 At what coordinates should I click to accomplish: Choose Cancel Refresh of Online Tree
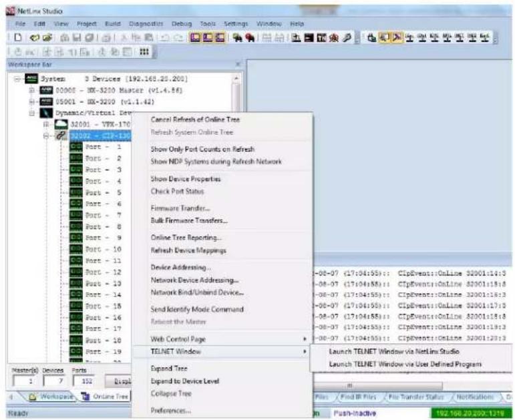pos(196,120)
